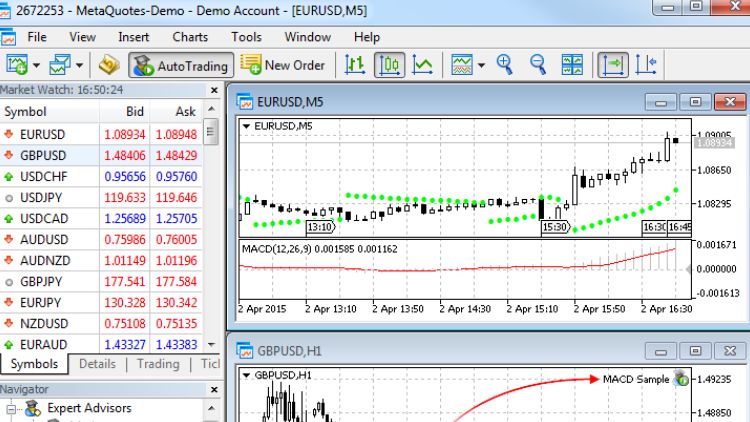
Task: Close the Market Watch panel
Action: click(214, 90)
